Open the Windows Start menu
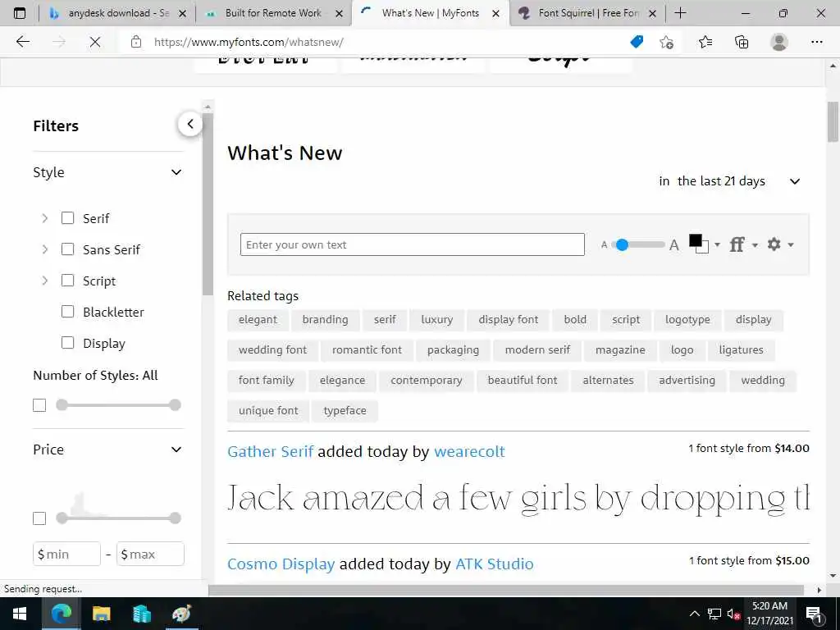The width and height of the screenshot is (840, 630). point(20,614)
